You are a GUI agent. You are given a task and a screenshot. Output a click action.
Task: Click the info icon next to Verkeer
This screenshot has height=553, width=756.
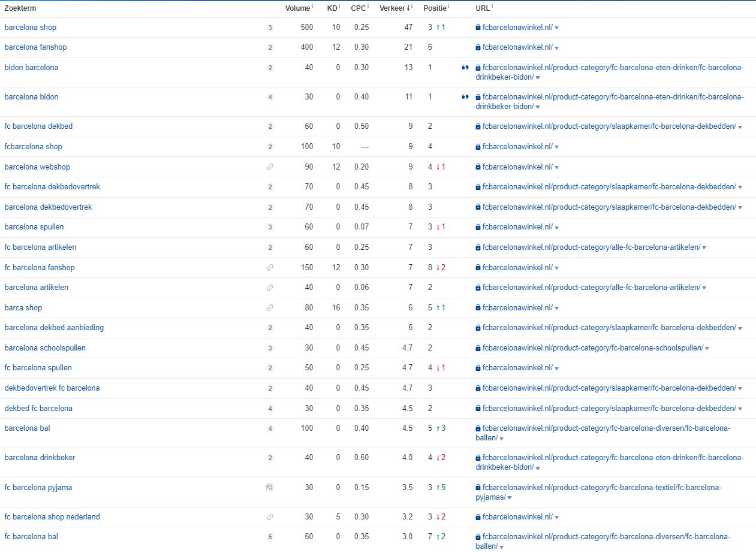[x=412, y=7]
